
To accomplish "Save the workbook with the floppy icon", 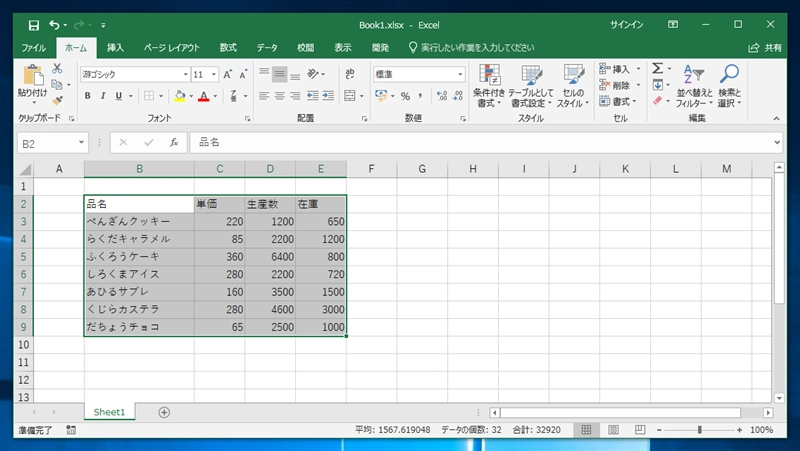I will tap(34, 25).
